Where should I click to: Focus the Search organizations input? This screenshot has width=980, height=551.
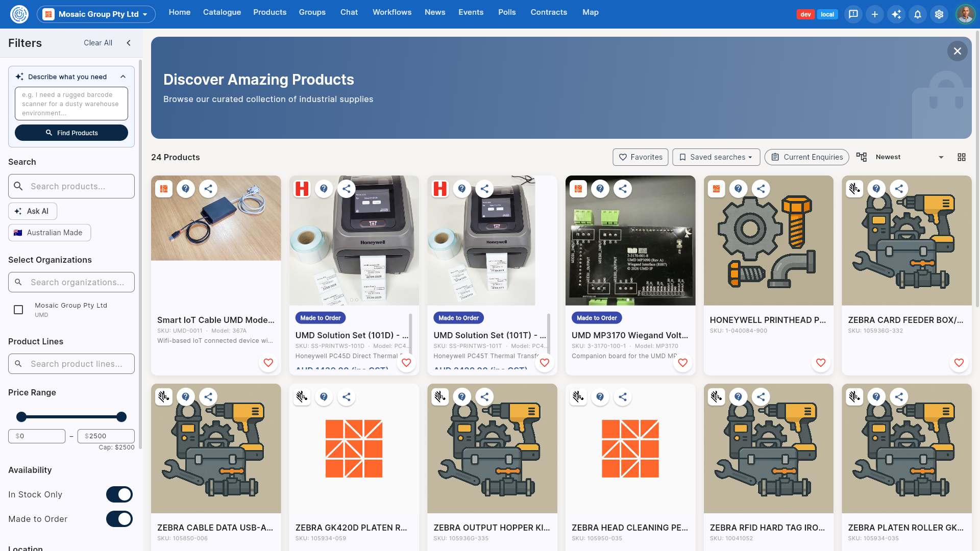pos(71,282)
